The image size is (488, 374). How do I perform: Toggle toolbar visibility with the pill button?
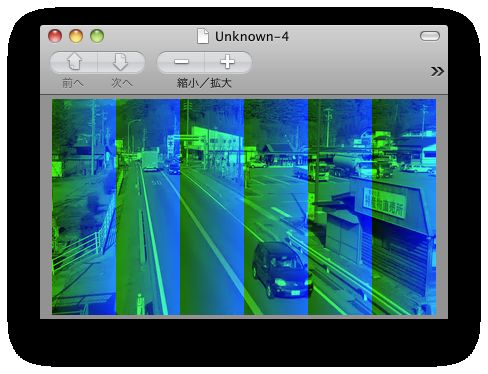coord(430,36)
